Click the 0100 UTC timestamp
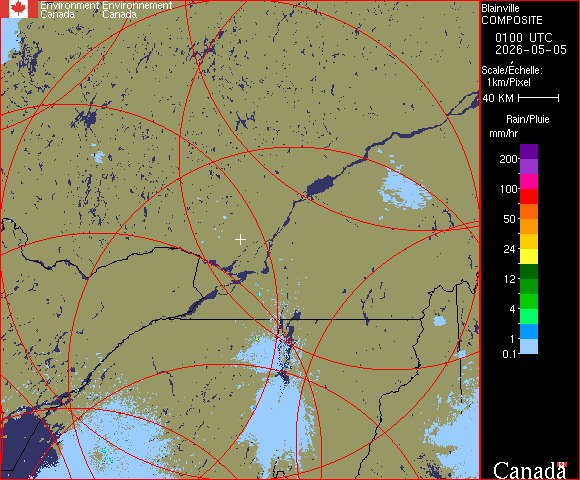The height and width of the screenshot is (480, 580). tap(523, 38)
